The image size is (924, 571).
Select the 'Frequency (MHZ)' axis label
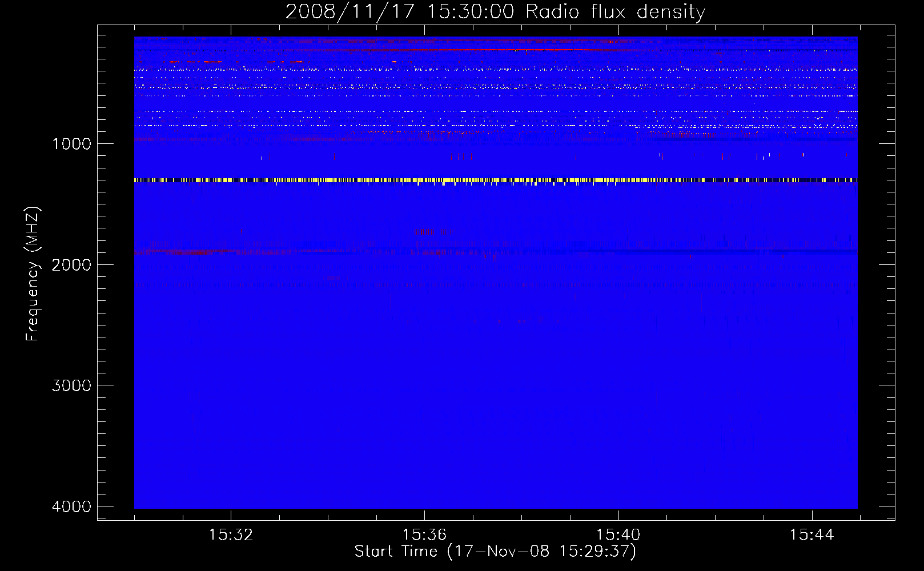click(x=33, y=274)
